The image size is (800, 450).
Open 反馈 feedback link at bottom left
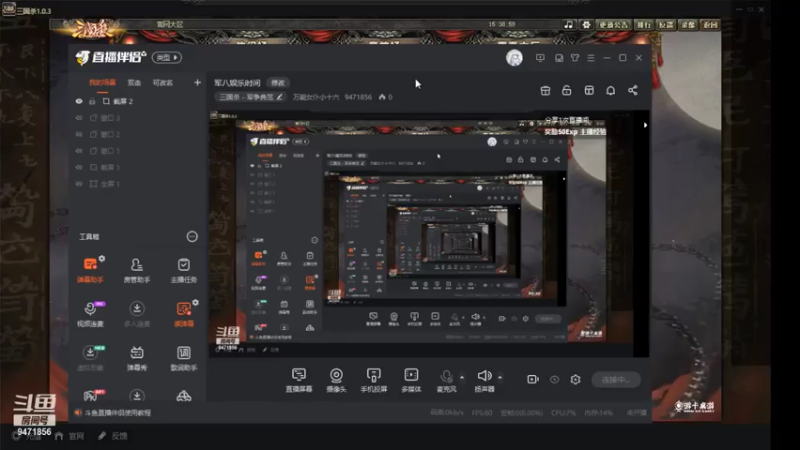113,436
